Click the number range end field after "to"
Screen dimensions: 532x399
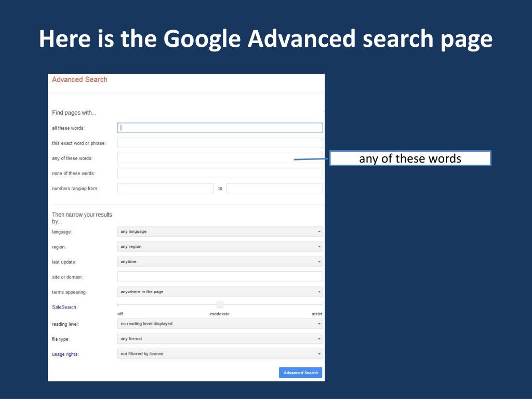[274, 188]
